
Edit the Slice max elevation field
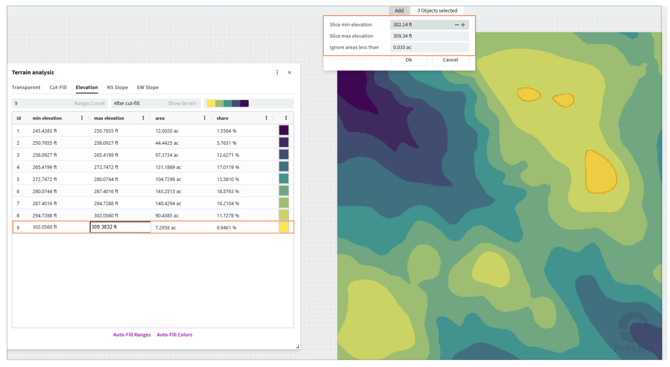click(429, 36)
